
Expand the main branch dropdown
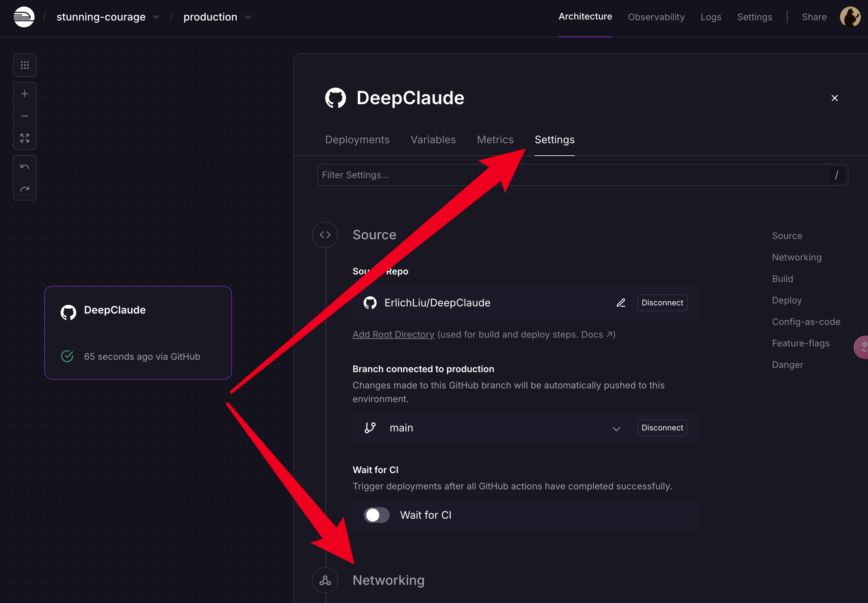click(x=616, y=428)
